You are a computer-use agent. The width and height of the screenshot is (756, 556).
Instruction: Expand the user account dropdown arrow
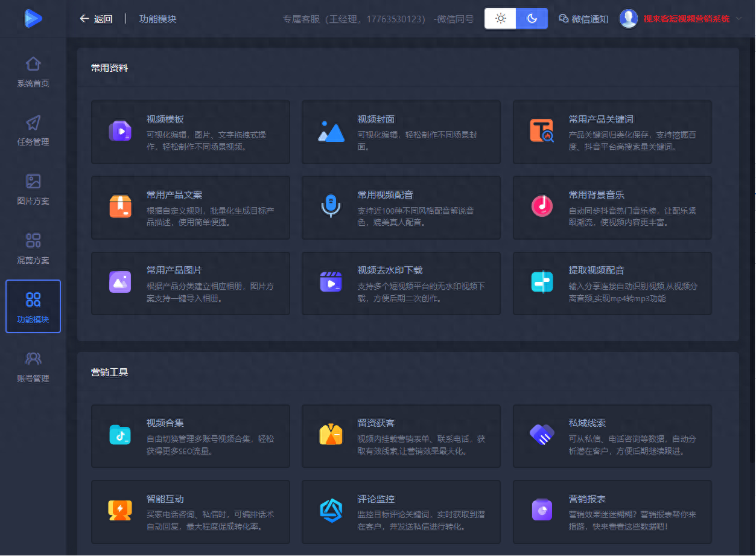[x=739, y=19]
